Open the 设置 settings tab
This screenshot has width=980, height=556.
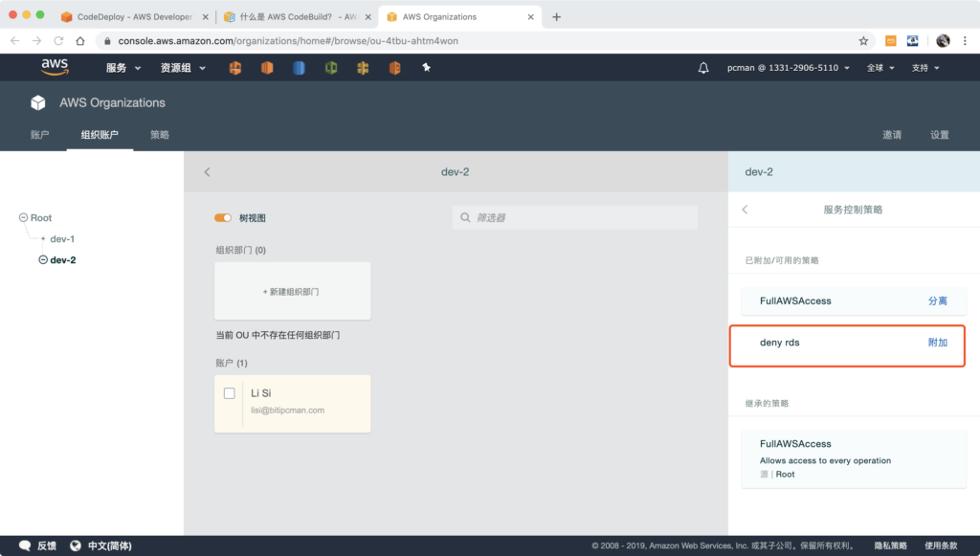click(x=940, y=134)
